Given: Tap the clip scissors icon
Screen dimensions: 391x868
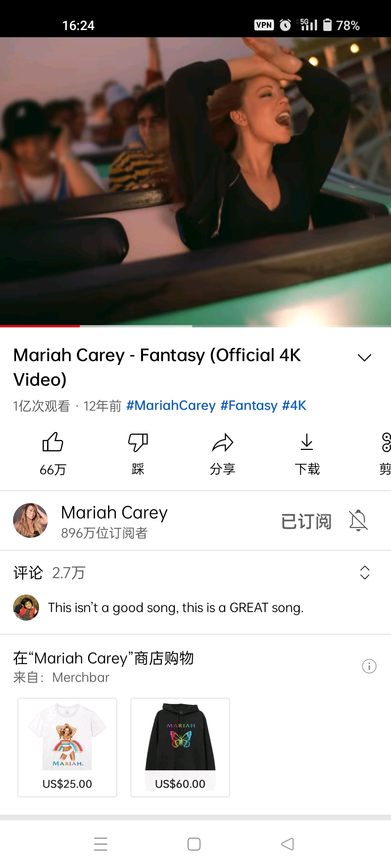Looking at the screenshot, I should [x=386, y=442].
